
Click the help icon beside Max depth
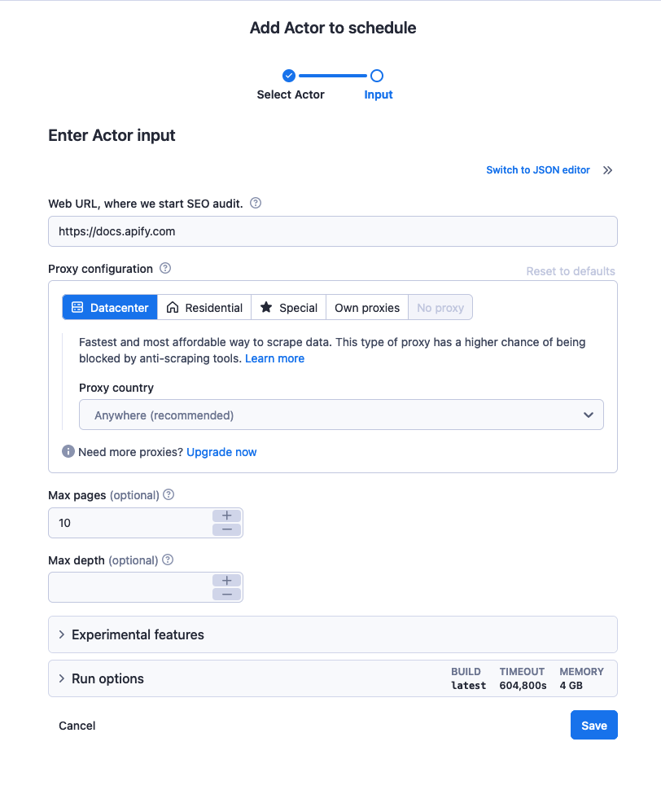coord(168,560)
